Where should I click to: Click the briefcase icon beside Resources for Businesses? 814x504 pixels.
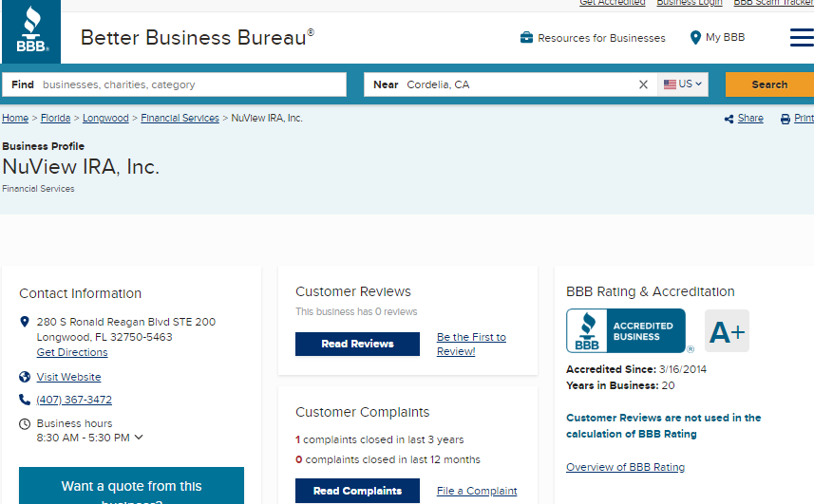(x=526, y=37)
